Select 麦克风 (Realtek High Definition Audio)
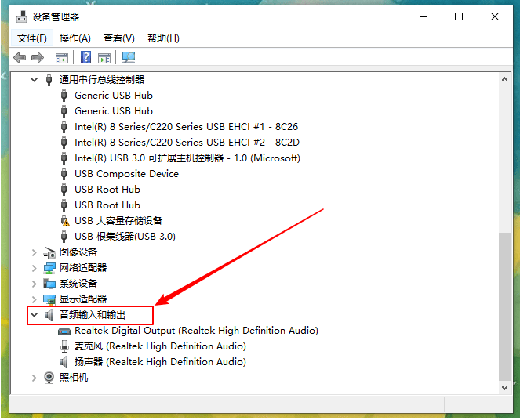Viewport: 520px width, 420px height. [x=160, y=346]
